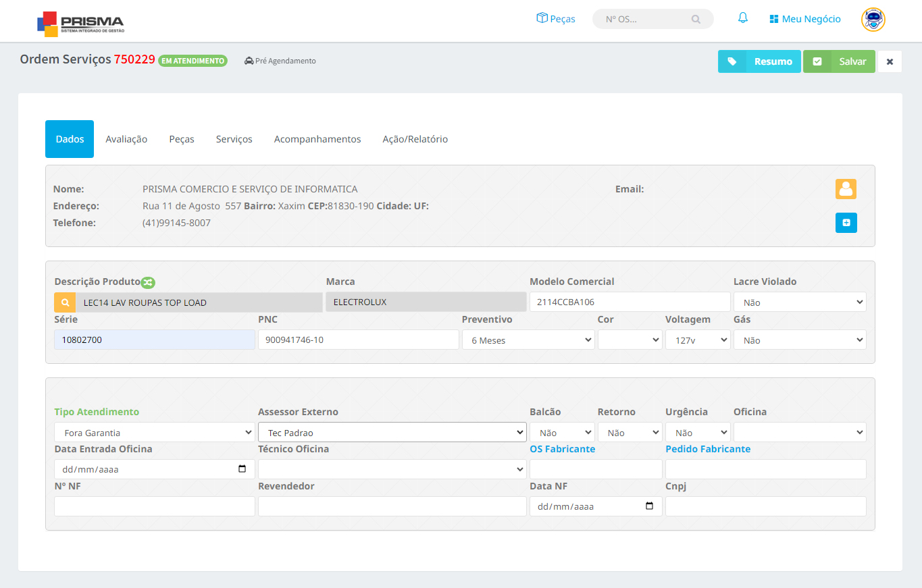Expand the Gás dropdown
The width and height of the screenshot is (922, 588).
point(800,340)
